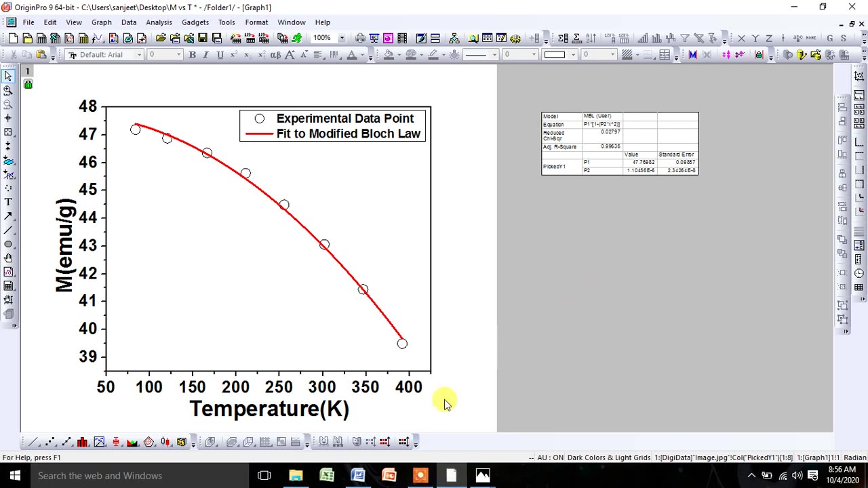Click the Windows Start button
The width and height of the screenshot is (868, 488).
(x=14, y=476)
